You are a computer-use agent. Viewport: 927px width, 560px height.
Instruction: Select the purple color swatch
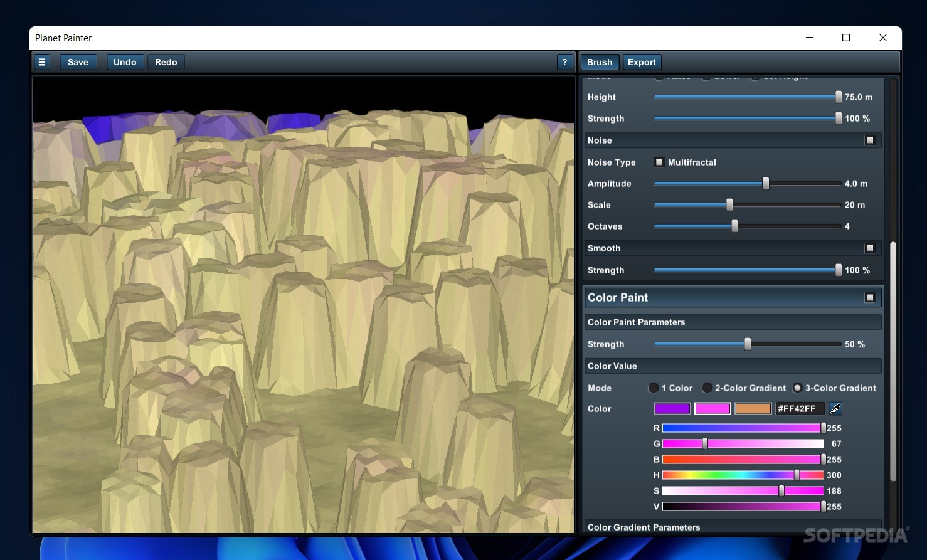point(672,409)
